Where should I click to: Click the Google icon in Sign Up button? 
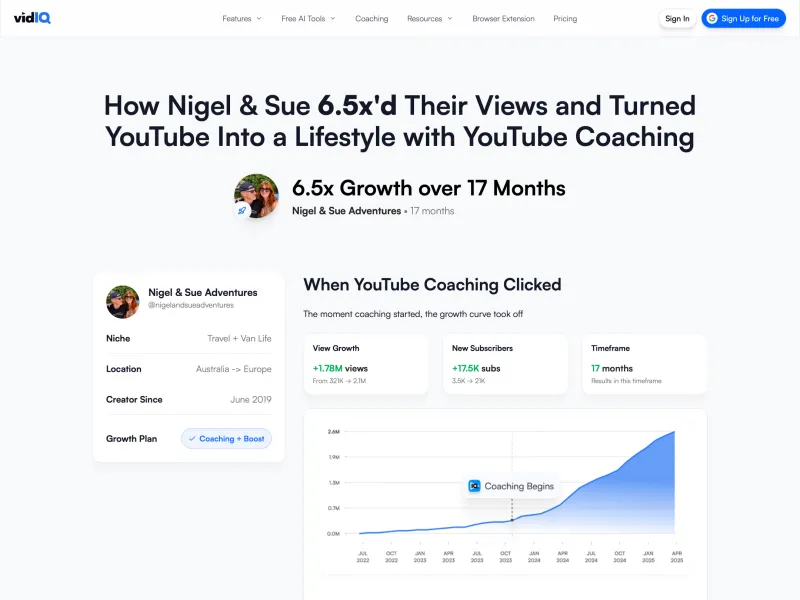point(712,18)
